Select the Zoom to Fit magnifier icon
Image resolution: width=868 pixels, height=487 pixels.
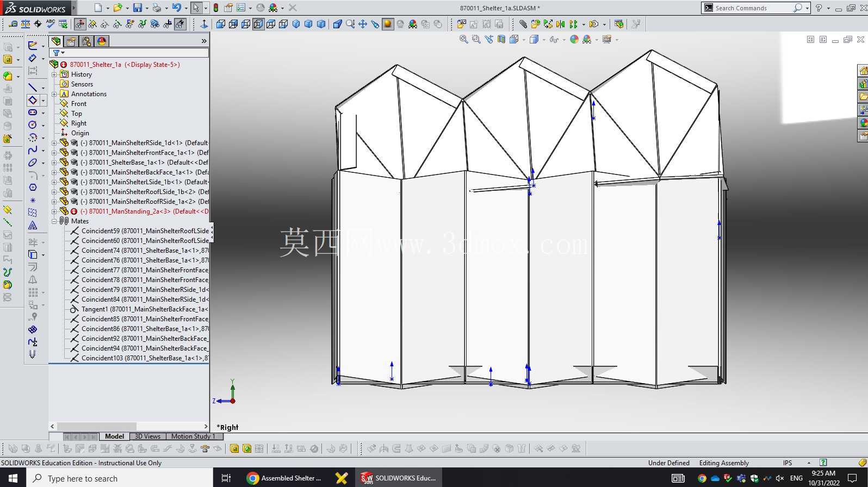[x=463, y=39]
